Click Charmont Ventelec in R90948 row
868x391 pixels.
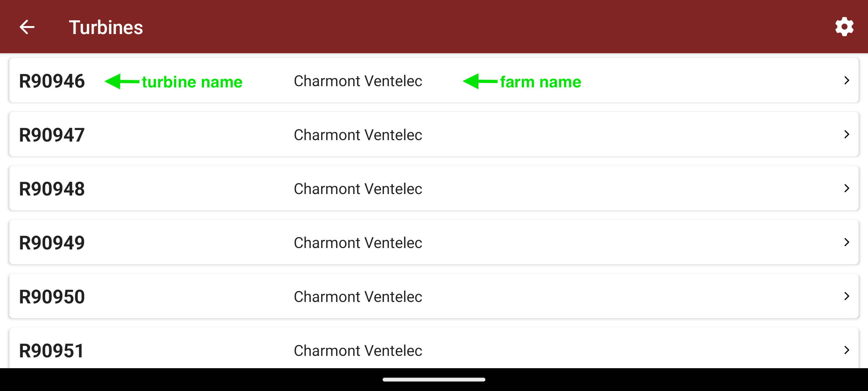click(x=358, y=189)
